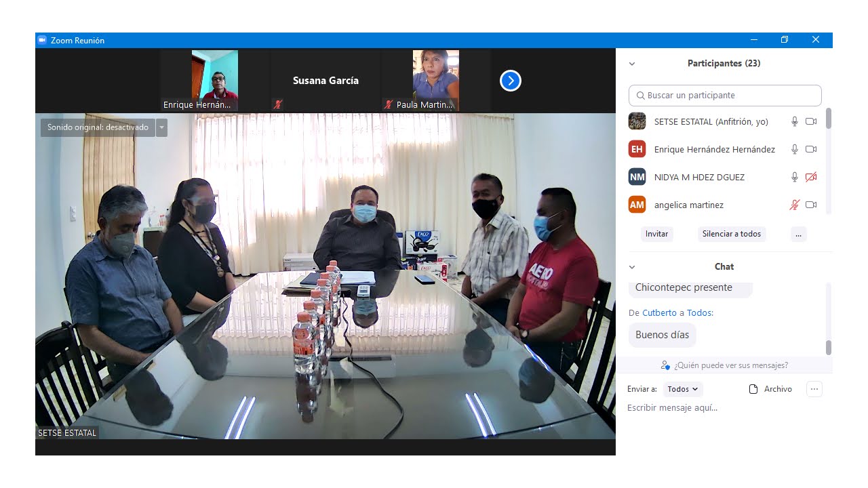Toggle Enrique Hernández Hernández video icon
The width and height of the screenshot is (868, 488).
click(x=811, y=149)
